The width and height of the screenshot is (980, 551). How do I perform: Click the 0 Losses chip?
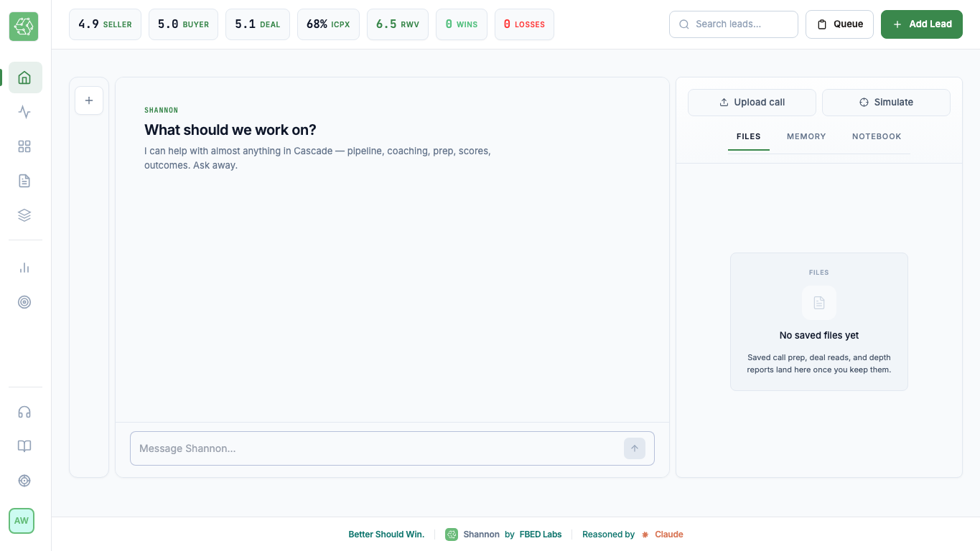[x=524, y=24]
